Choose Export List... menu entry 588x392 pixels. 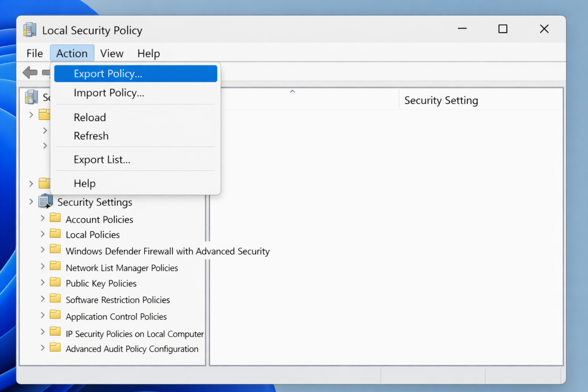point(136,159)
